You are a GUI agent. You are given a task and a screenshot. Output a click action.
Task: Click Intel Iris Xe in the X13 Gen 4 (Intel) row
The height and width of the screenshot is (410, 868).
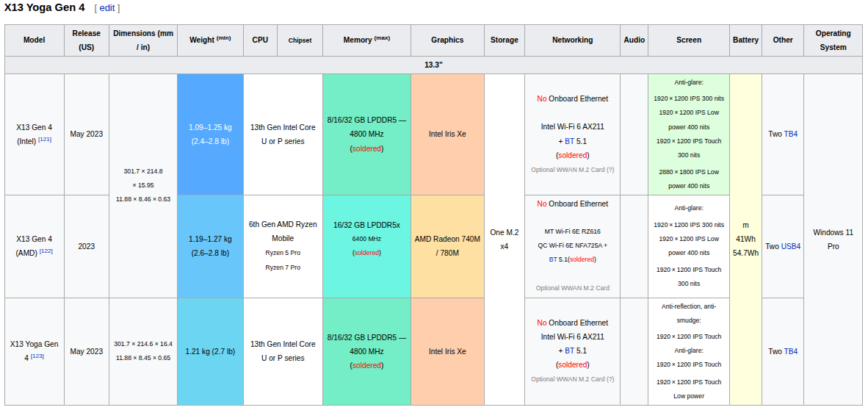pos(447,134)
